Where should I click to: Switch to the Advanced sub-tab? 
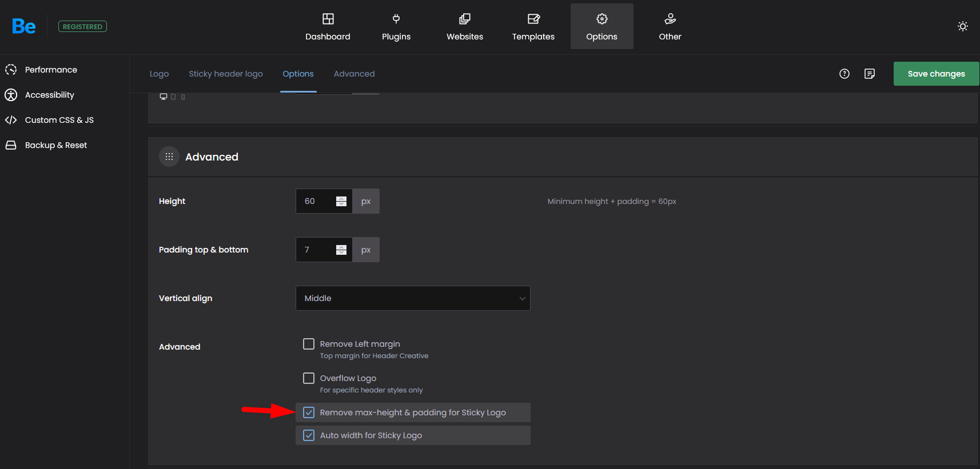click(x=354, y=74)
